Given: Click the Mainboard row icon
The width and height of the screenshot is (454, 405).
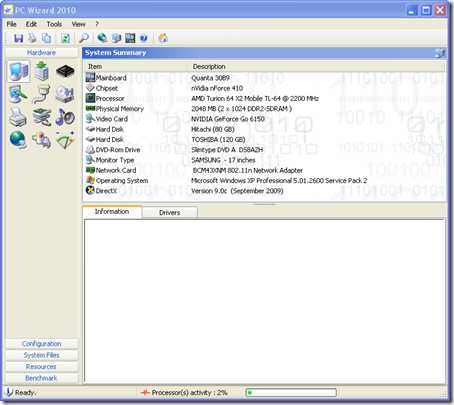Looking at the screenshot, I should tap(90, 77).
